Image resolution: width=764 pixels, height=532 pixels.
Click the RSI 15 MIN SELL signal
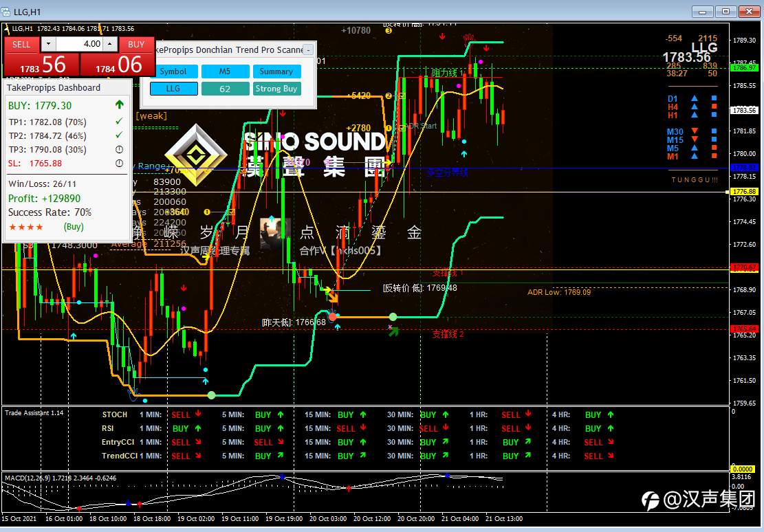pyautogui.click(x=345, y=429)
